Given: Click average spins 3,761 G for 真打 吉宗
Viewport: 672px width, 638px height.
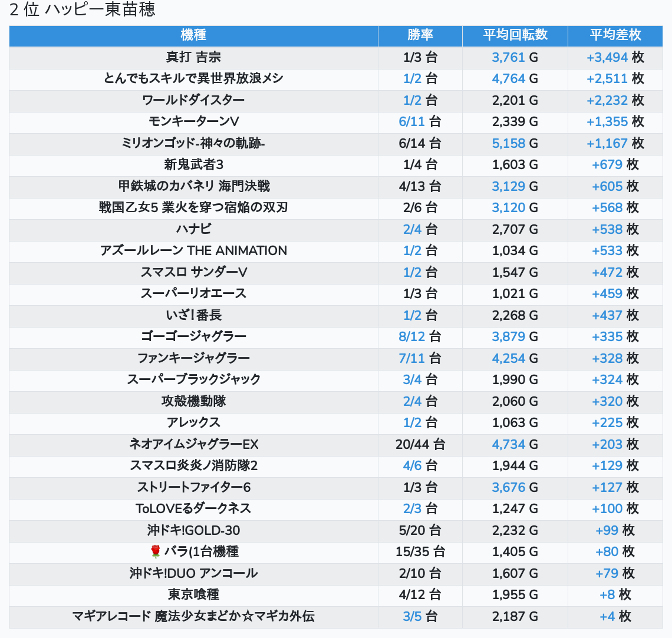Looking at the screenshot, I should 515,57.
